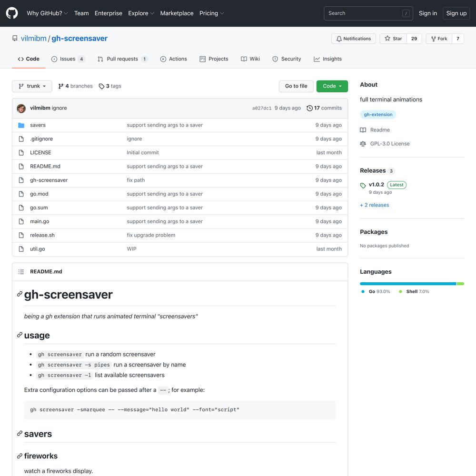The width and height of the screenshot is (476, 476).
Task: Show the + 2 releases link
Action: [374, 205]
